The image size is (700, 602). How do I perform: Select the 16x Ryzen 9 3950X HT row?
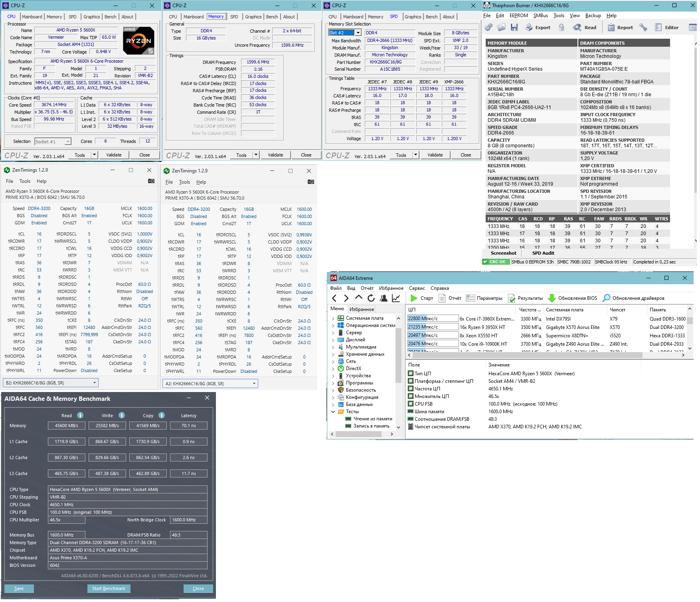coord(547,327)
